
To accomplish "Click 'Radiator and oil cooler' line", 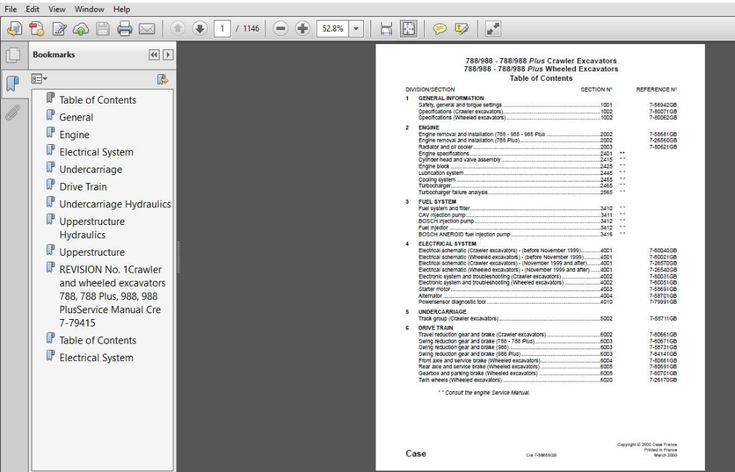I will (445, 147).
